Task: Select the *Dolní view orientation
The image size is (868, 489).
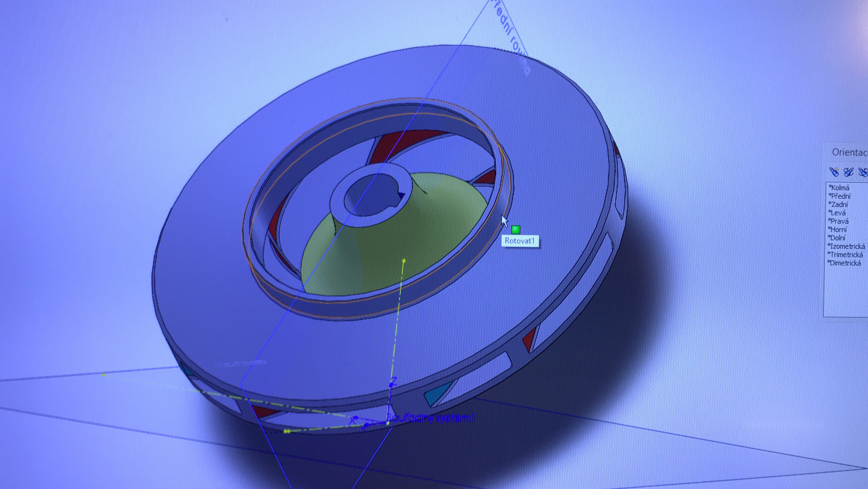Action: pos(837,238)
